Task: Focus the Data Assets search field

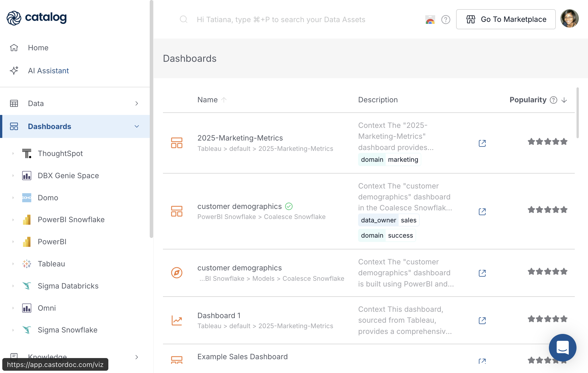Action: tap(281, 20)
